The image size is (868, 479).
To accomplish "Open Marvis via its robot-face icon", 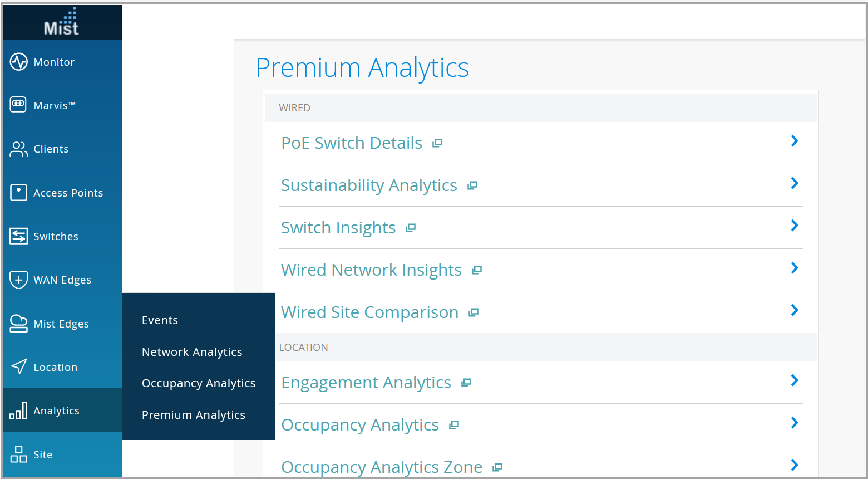I will click(18, 104).
